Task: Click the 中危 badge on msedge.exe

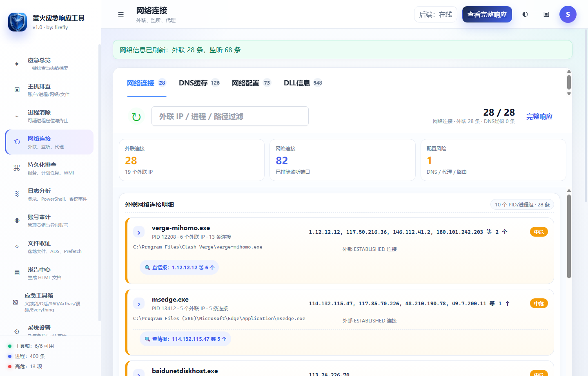Action: (x=539, y=303)
